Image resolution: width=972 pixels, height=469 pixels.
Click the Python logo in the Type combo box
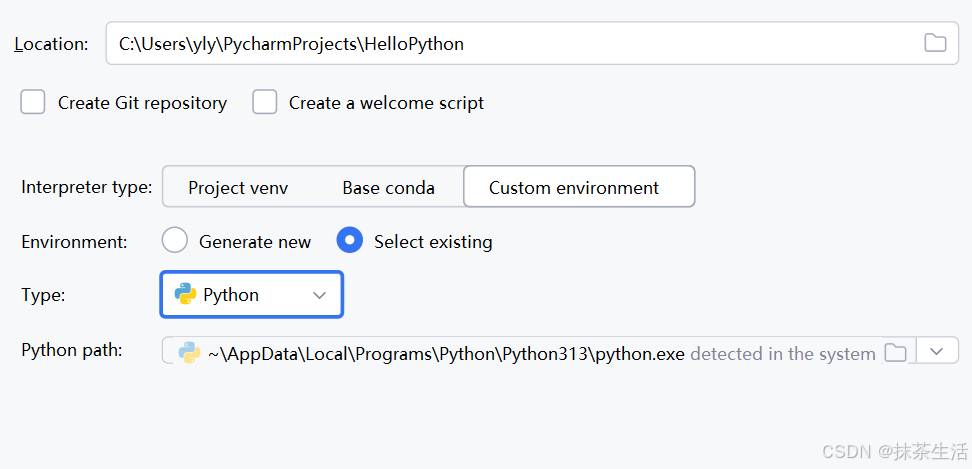(x=185, y=294)
